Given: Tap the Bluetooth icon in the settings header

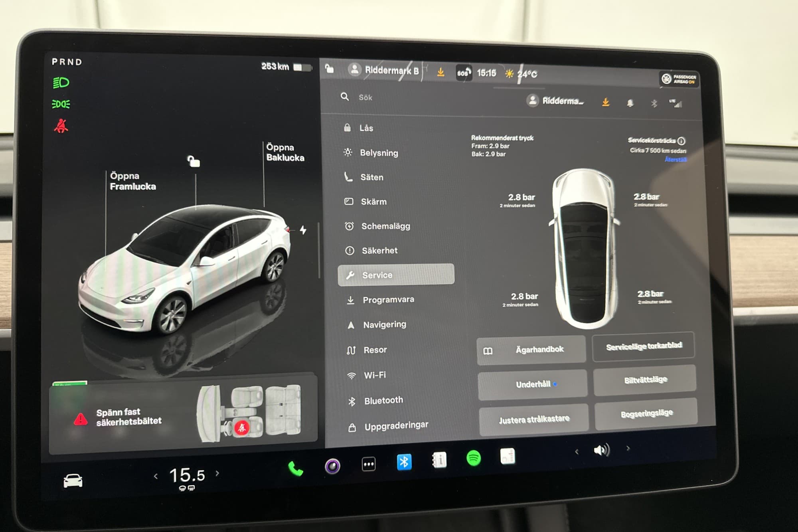Looking at the screenshot, I should 654,104.
